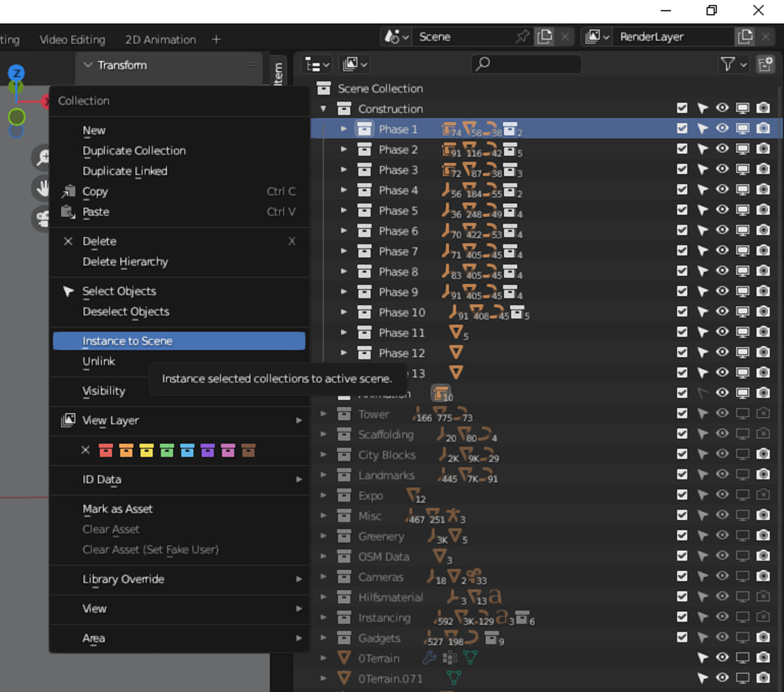Viewport: 784px width, 692px height.
Task: Toggle viewport monitor icon for Phase 7
Action: point(743,251)
